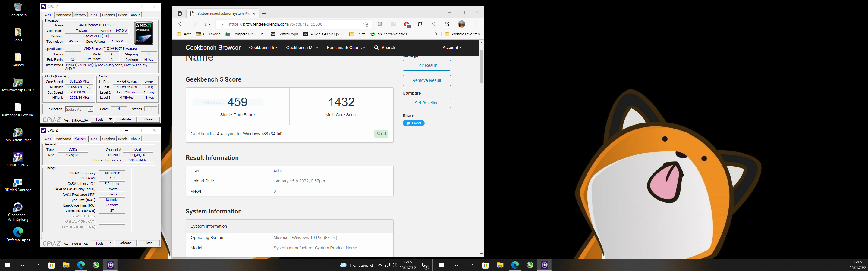Viewport: 868px width, 271px height.
Task: Click the Edit Result button
Action: tap(426, 65)
